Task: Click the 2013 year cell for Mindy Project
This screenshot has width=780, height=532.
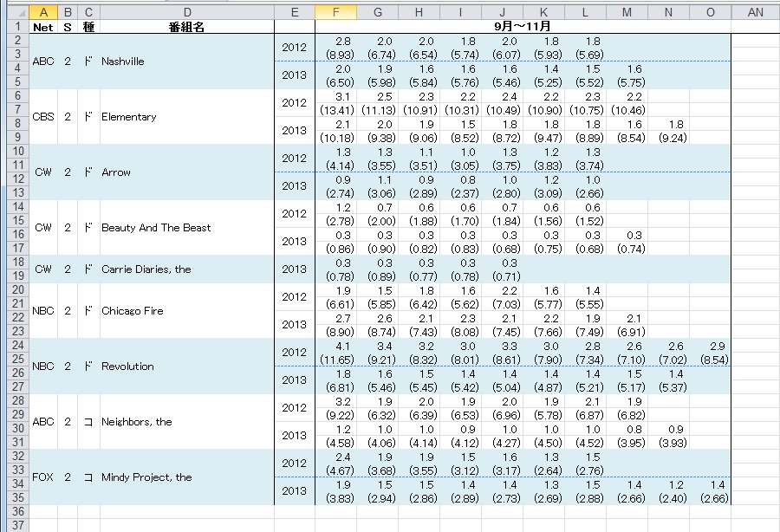Action: point(295,491)
